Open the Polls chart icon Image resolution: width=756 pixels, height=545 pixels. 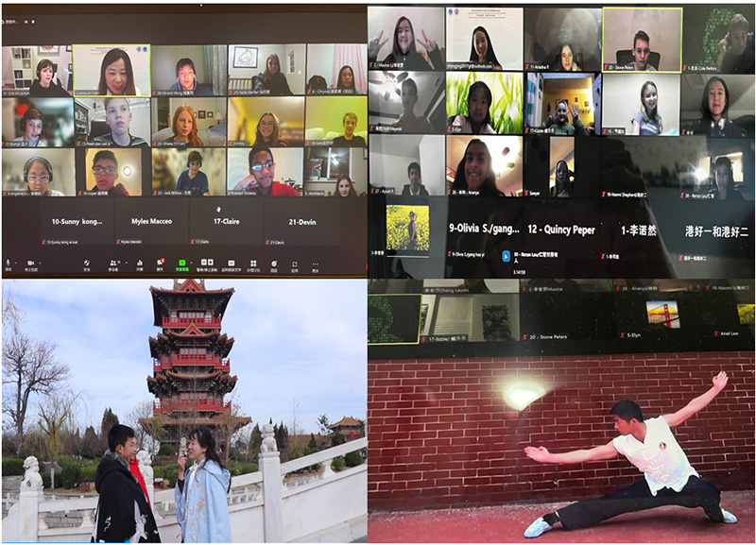click(139, 264)
